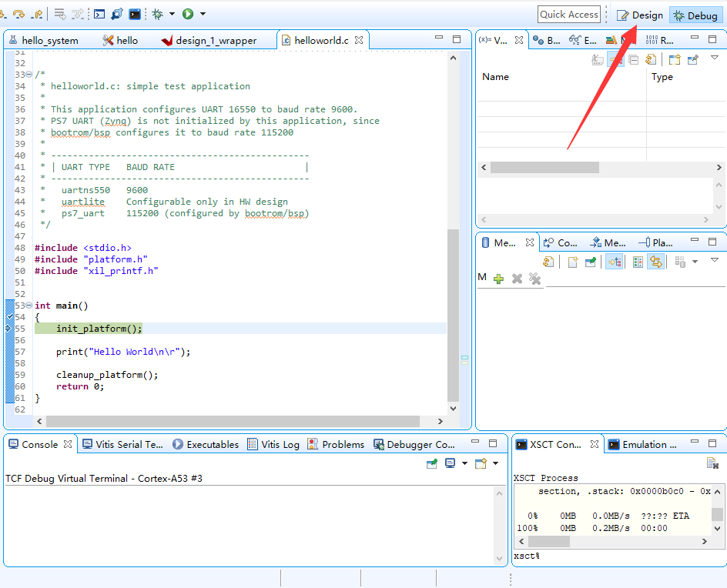Switch to the Design perspective
This screenshot has height=588, width=727.
640,15
